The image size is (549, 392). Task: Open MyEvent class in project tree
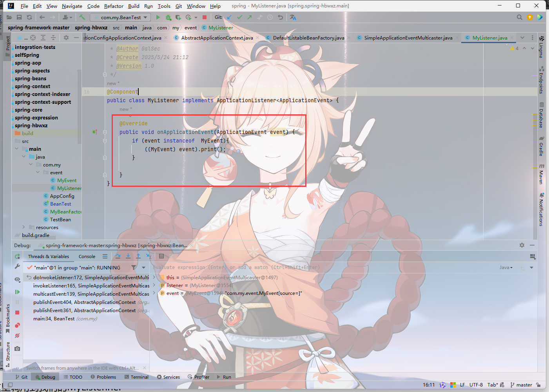click(67, 180)
